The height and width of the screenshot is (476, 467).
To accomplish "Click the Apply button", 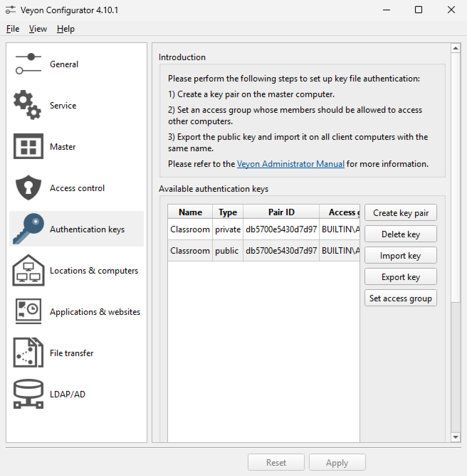I will 337,462.
